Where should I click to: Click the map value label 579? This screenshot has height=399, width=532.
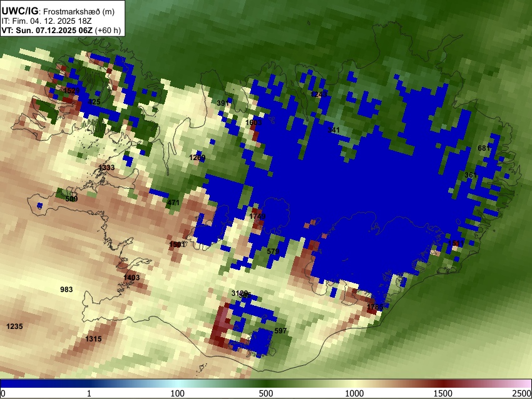click(x=273, y=251)
